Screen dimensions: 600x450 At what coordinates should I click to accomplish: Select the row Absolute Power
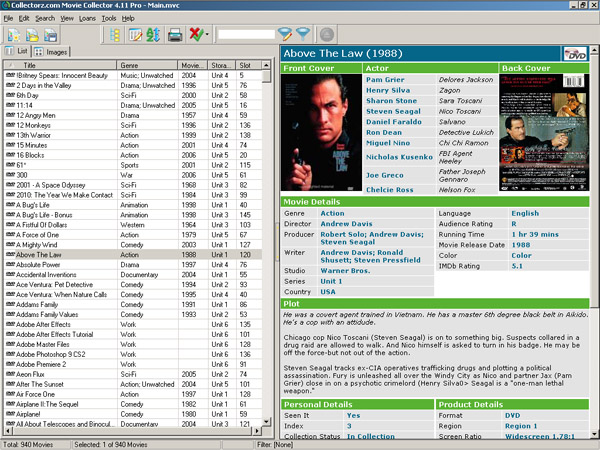[x=133, y=264]
